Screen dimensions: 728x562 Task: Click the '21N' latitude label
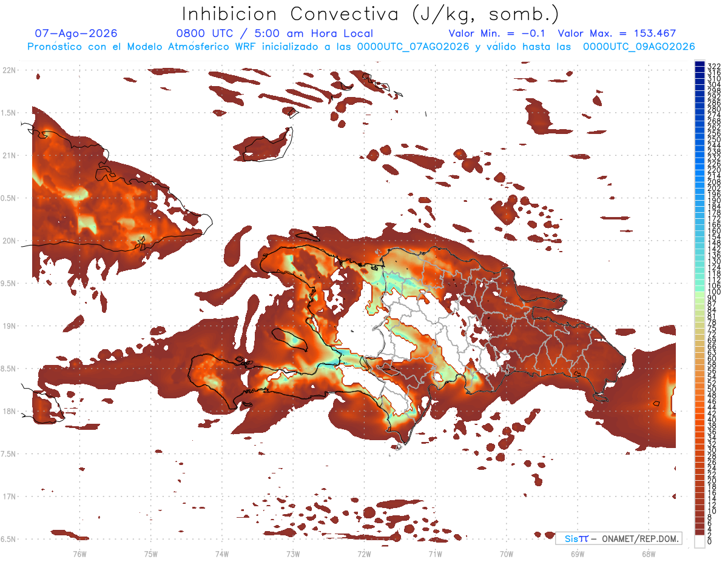(x=10, y=155)
